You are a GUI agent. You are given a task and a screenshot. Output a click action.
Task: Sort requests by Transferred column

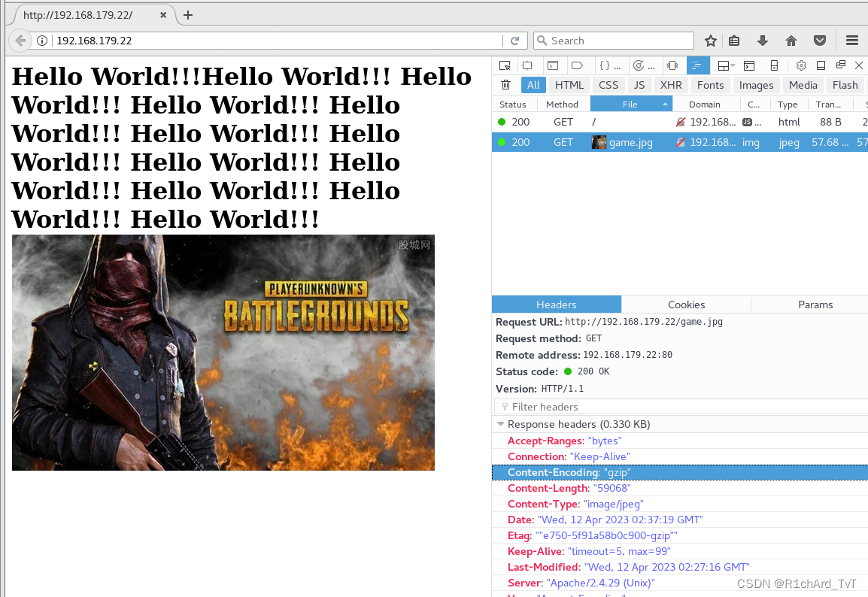point(829,104)
